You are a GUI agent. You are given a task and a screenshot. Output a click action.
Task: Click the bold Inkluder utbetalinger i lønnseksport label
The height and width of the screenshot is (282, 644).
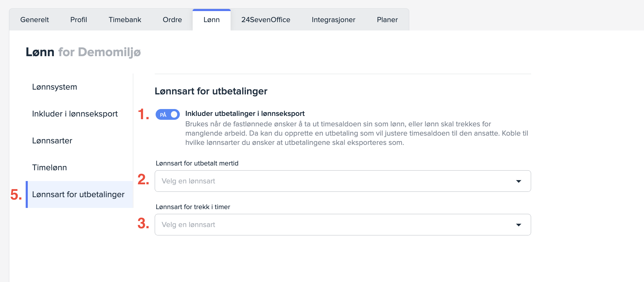pos(245,114)
